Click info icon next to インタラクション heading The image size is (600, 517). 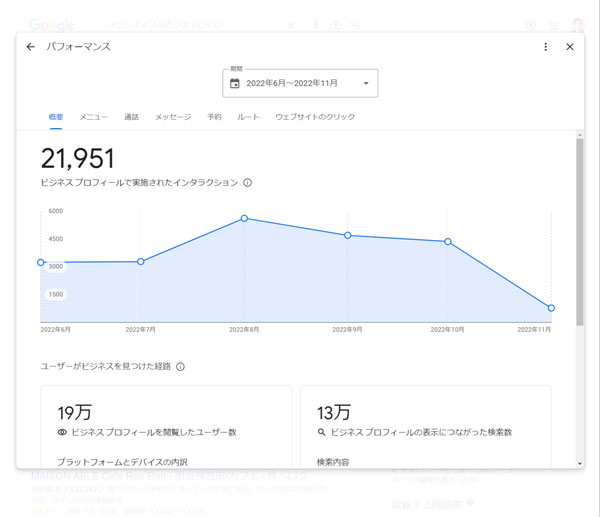coord(248,183)
